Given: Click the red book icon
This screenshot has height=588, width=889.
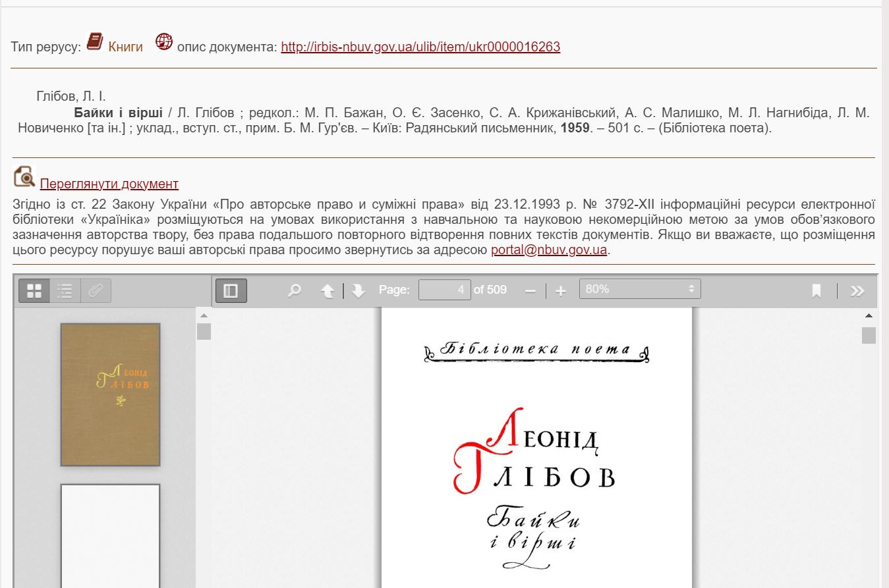Looking at the screenshot, I should click(x=96, y=42).
